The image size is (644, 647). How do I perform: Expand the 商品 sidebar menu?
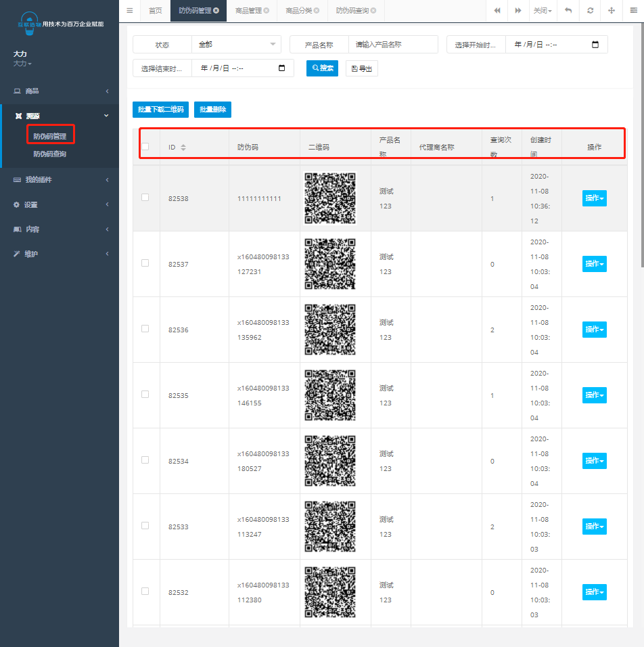point(60,91)
